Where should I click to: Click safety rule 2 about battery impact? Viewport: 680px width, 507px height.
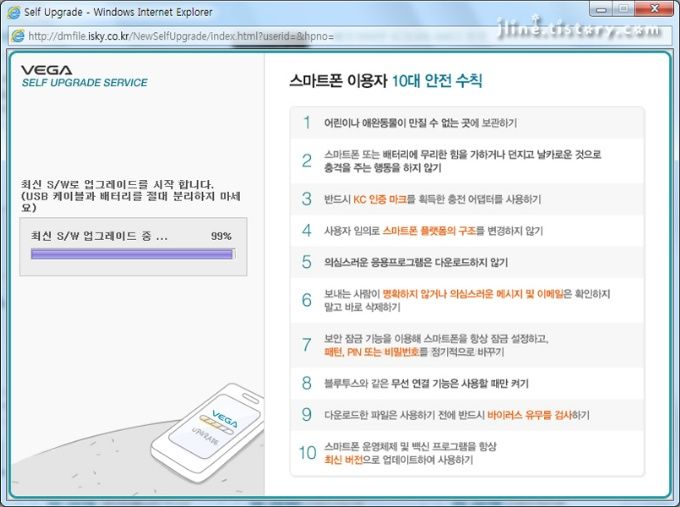[x=467, y=161]
